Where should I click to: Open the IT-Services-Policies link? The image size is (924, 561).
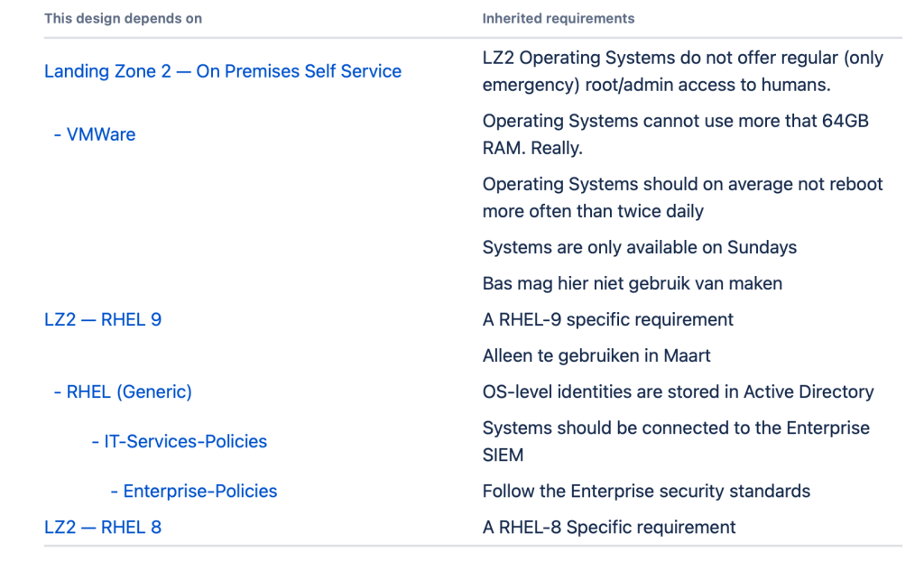coord(185,441)
